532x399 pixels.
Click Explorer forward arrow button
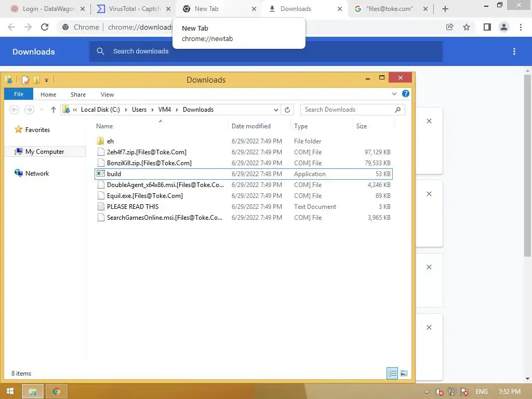click(x=29, y=110)
